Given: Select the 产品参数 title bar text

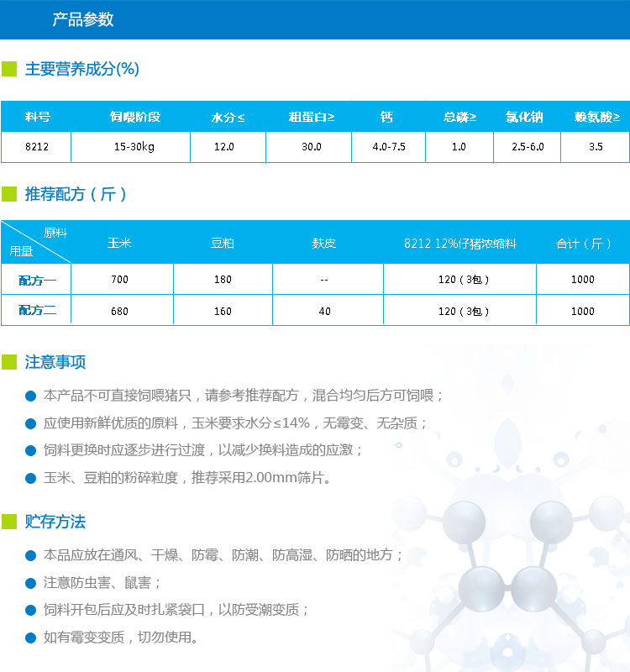Looking at the screenshot, I should click(82, 19).
